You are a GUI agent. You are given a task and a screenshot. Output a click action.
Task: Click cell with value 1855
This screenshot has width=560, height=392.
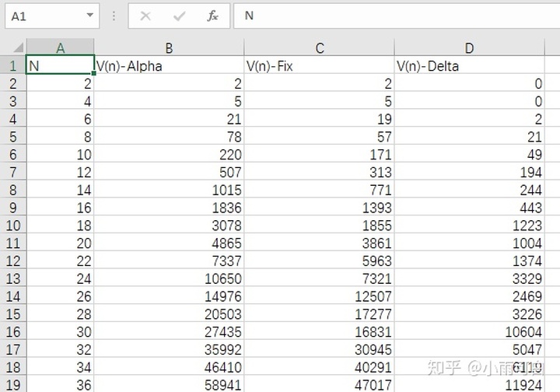coord(320,225)
